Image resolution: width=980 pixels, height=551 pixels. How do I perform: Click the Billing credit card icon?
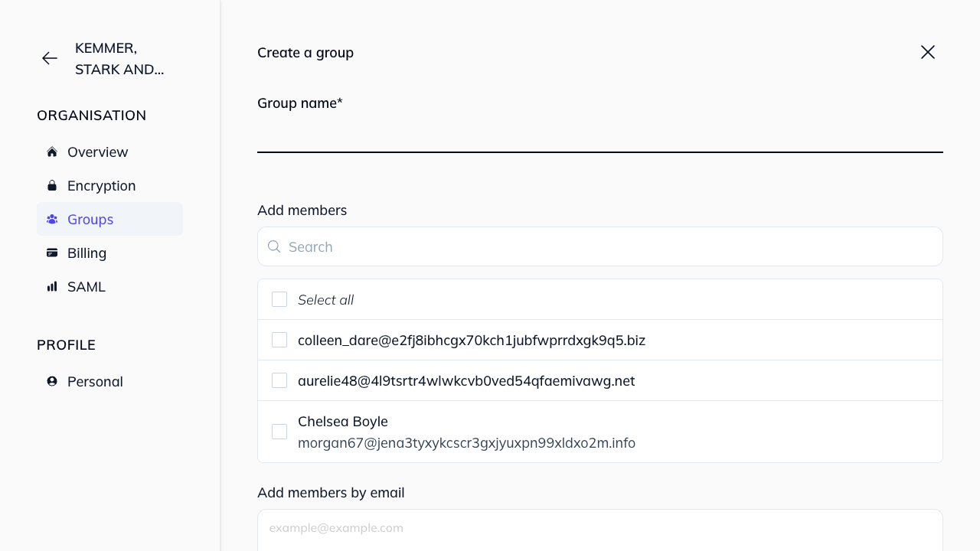pyautogui.click(x=51, y=253)
